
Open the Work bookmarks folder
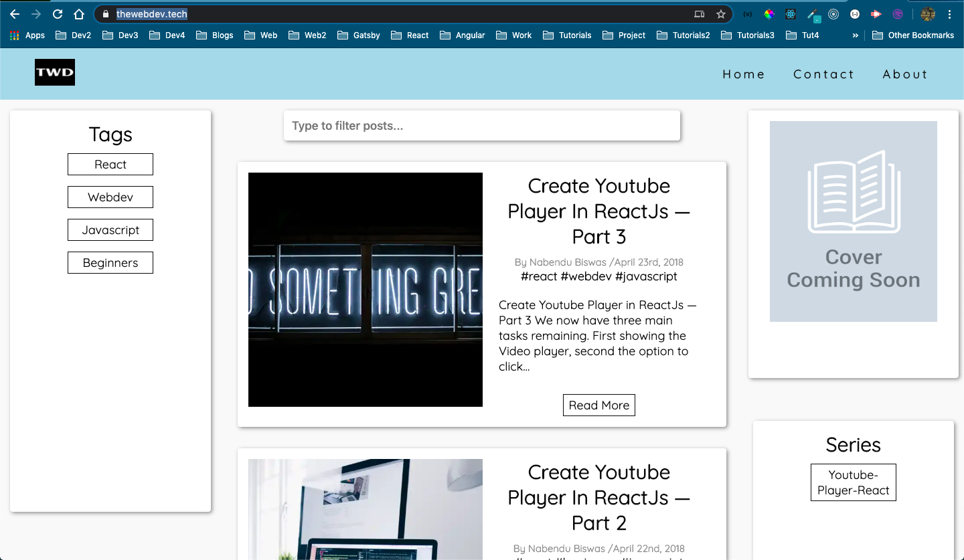513,35
